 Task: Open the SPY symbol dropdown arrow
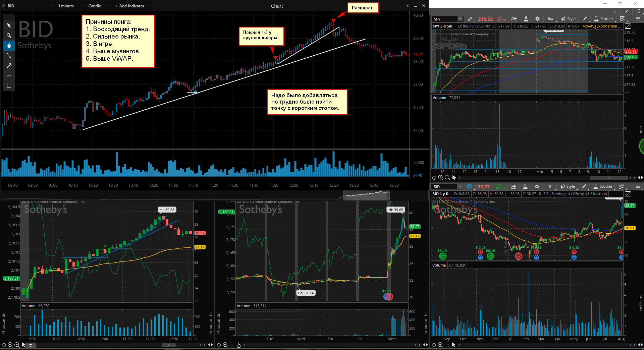pos(460,19)
